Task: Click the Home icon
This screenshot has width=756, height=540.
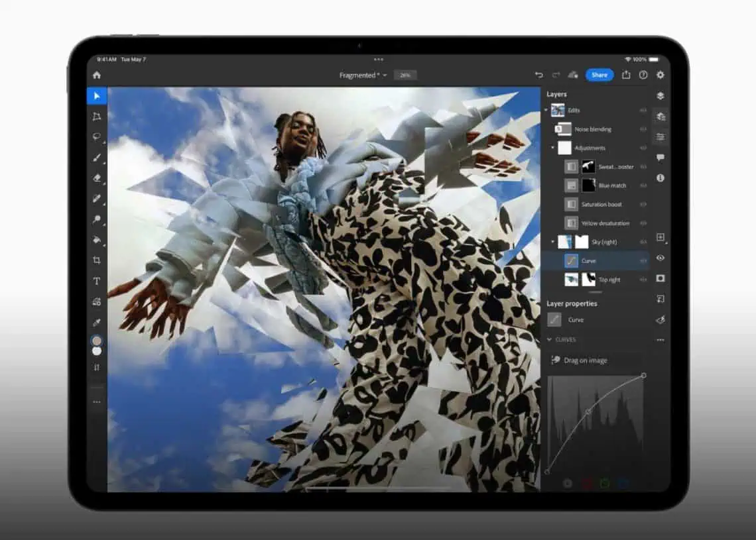Action: pos(97,76)
